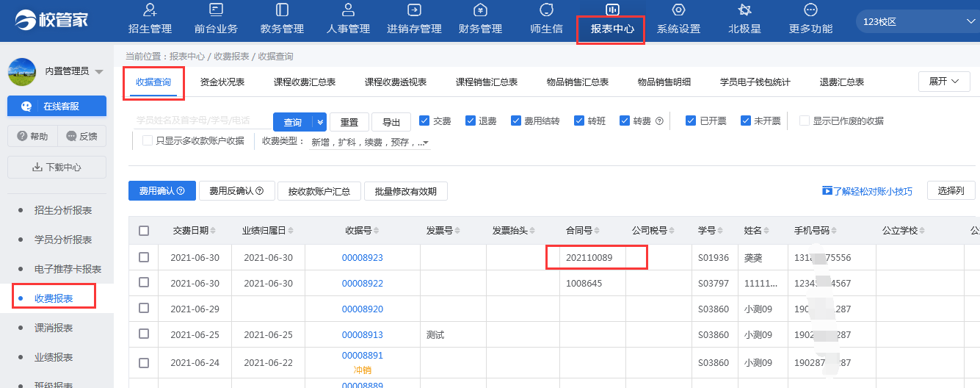The image size is (980, 388).
Task: Click the help icon inside 费用反确认
Action: [x=259, y=191]
